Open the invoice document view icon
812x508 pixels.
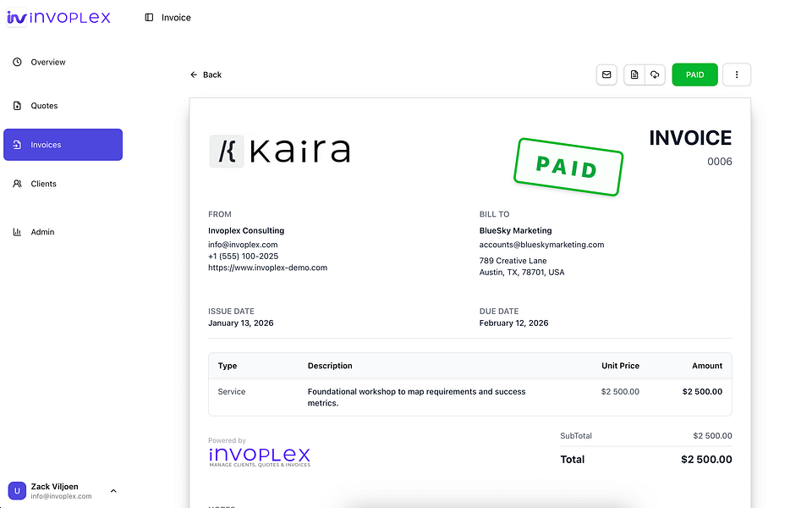(634, 75)
